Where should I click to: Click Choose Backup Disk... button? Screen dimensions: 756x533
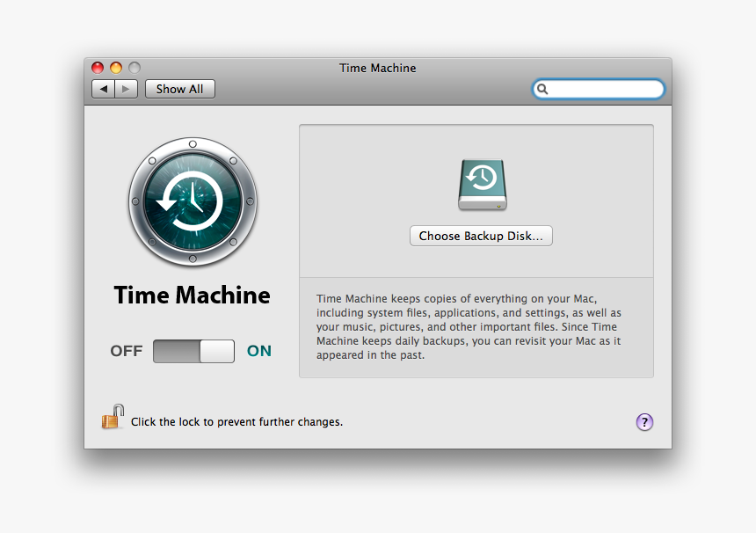[x=481, y=236]
